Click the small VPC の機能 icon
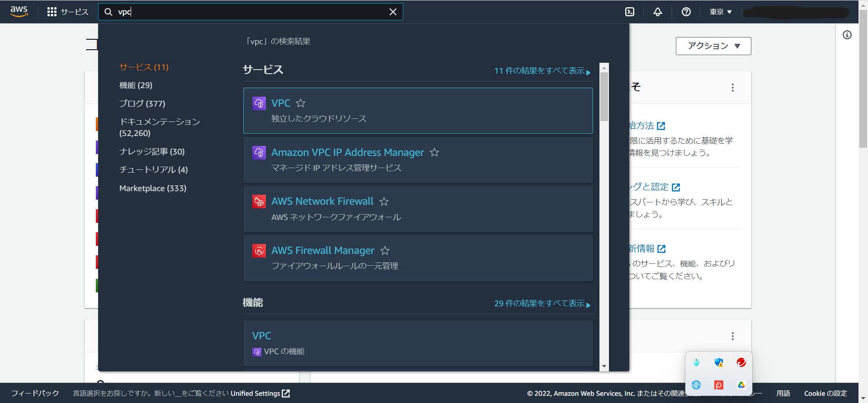This screenshot has width=868, height=403. [x=257, y=351]
